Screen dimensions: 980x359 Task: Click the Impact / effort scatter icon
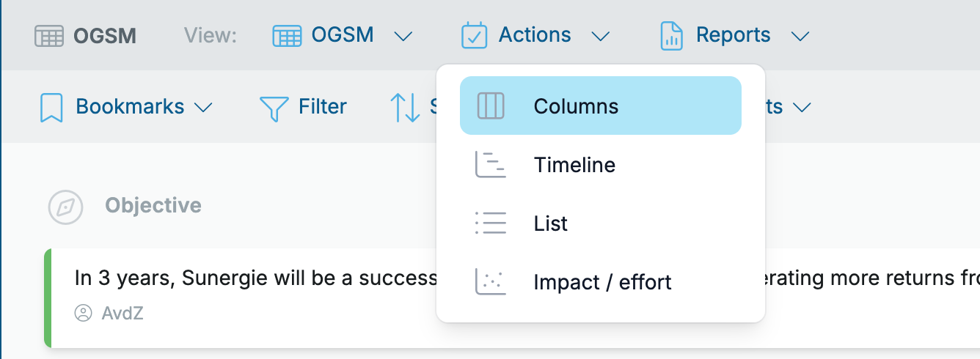coord(491,282)
